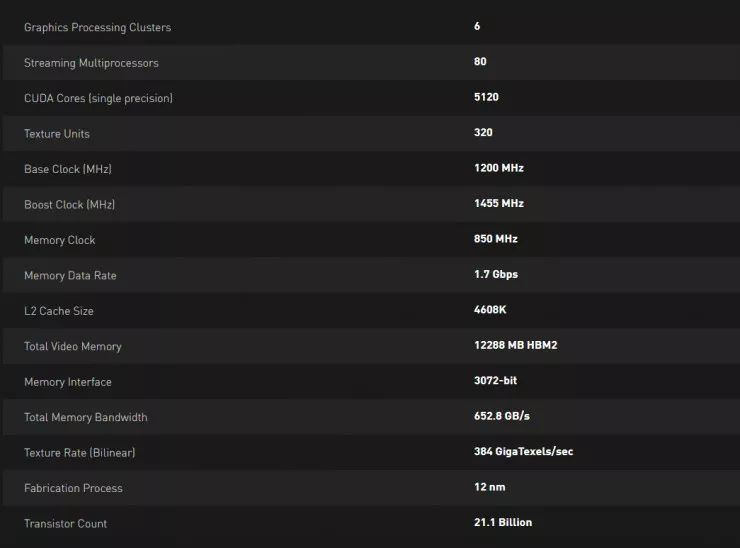
Task: Select the Total Video Memory label
Action: click(73, 346)
